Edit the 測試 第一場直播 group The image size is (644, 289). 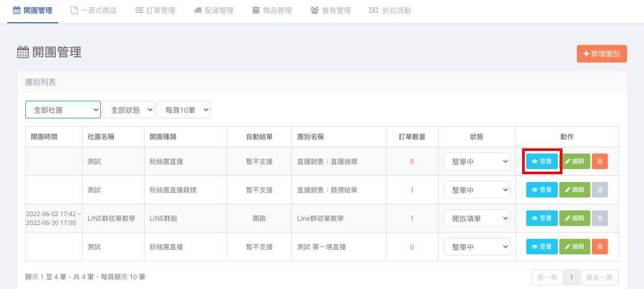(x=574, y=247)
